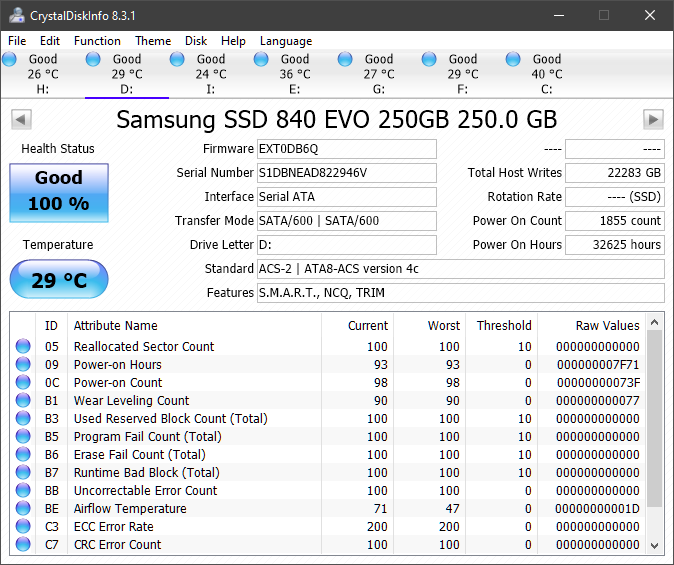
Task: Click the Features field S.M.A.R.T., NCQ, TRIM
Action: [x=461, y=293]
